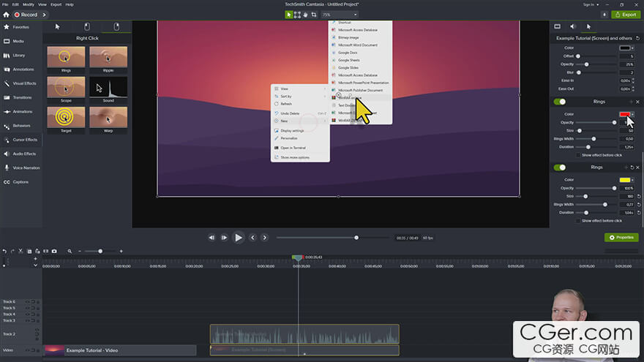Open the canvas zoom 75% dropdown

click(340, 15)
